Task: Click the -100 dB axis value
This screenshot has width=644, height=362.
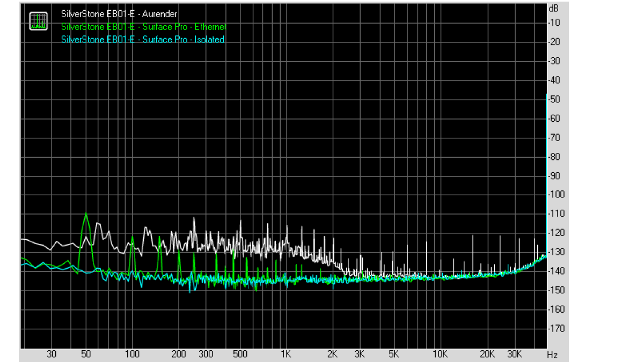Action: [556, 195]
